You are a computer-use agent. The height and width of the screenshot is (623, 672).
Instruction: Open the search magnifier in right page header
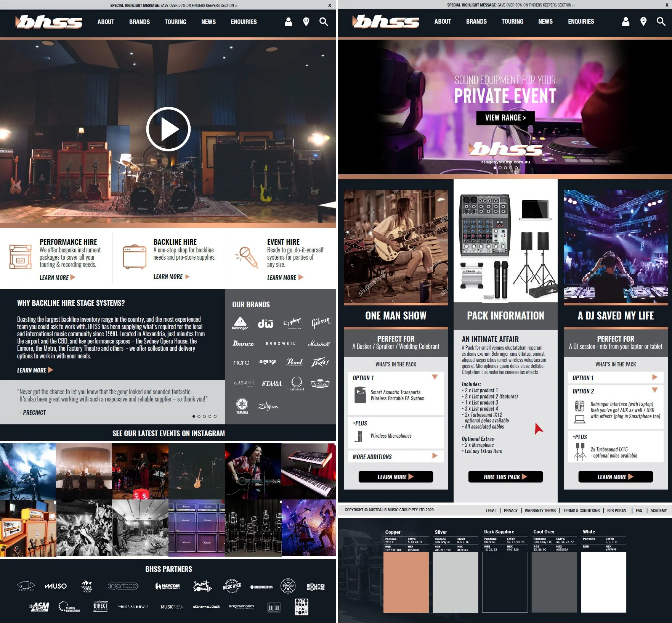tap(661, 21)
